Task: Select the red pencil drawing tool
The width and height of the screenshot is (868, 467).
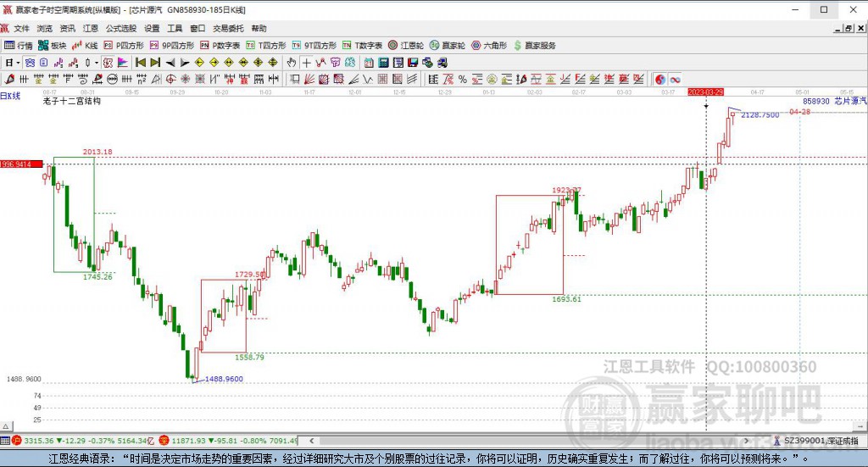Action: click(9, 79)
